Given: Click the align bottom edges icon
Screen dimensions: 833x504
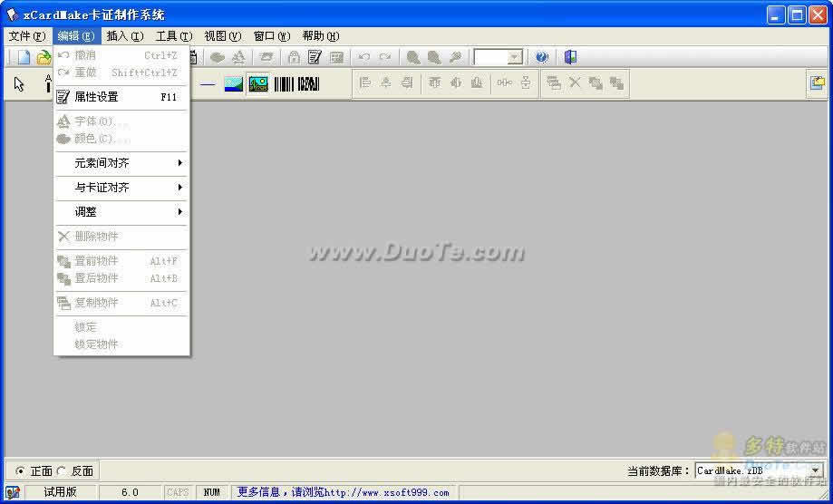Looking at the screenshot, I should point(477,82).
